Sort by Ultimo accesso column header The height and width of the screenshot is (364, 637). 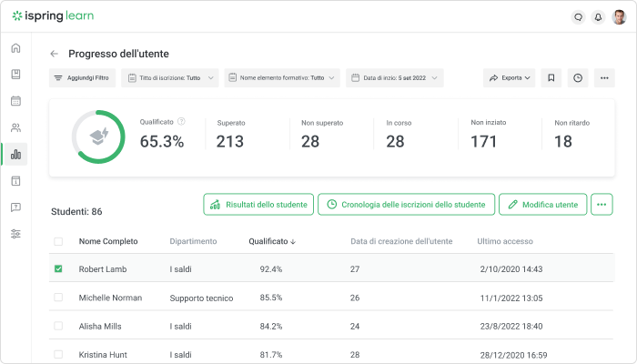pyautogui.click(x=505, y=241)
